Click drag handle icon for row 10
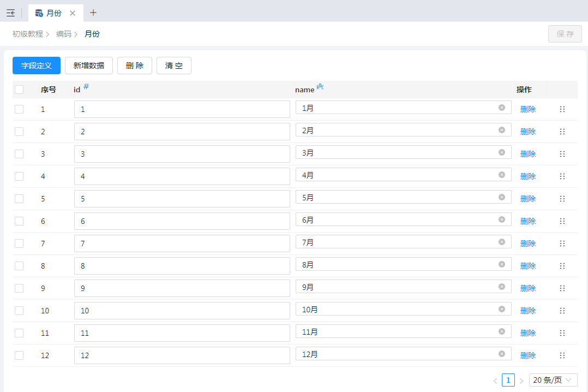Image resolution: width=588 pixels, height=392 pixels. [x=562, y=311]
